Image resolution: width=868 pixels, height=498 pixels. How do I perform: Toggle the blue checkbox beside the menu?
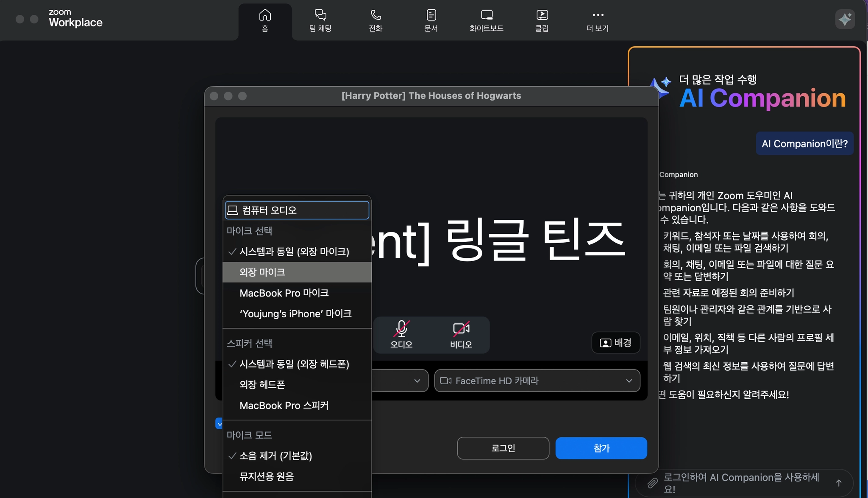219,423
